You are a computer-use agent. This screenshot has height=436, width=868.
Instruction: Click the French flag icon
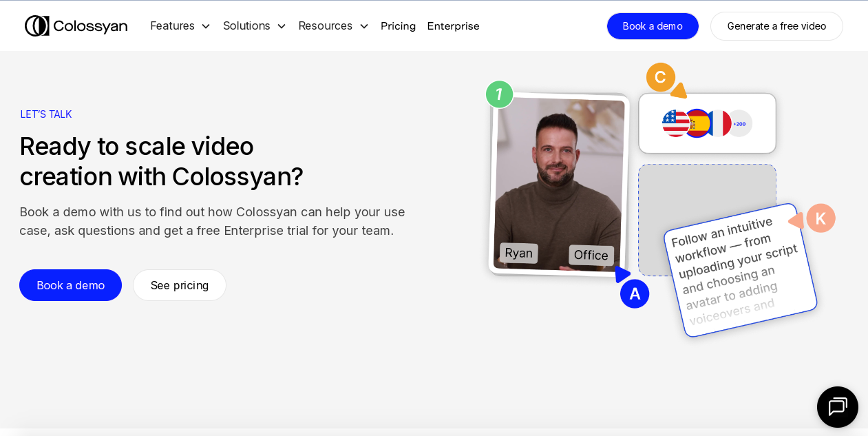point(719,123)
